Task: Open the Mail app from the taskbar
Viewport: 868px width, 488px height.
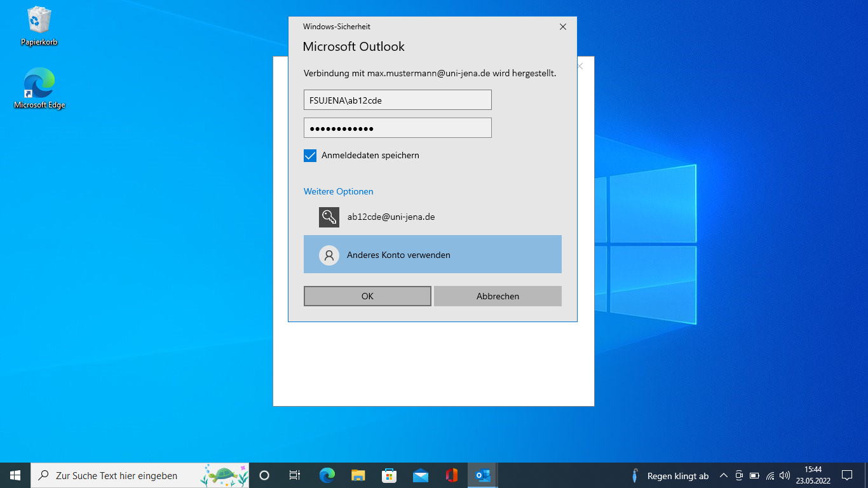Action: coord(421,475)
